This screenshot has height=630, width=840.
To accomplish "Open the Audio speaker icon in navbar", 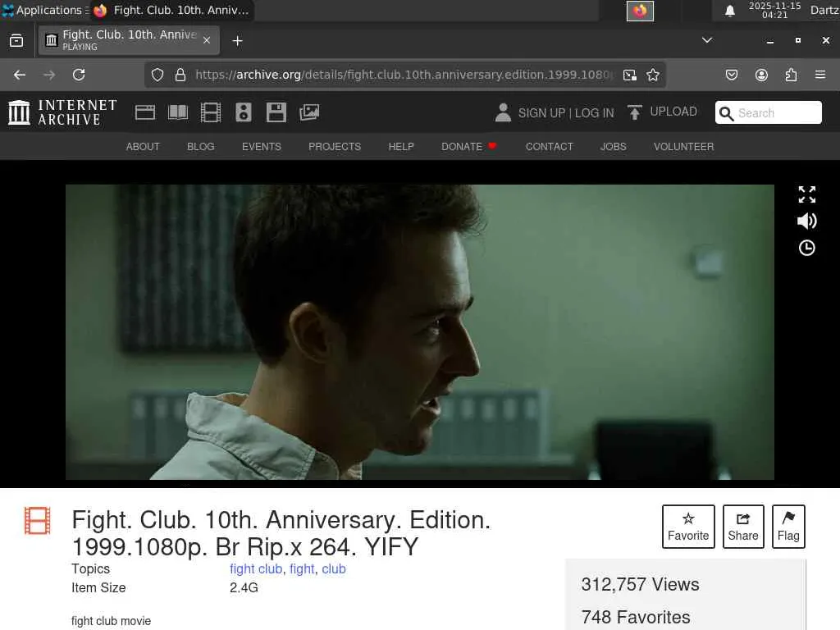I will (x=243, y=112).
